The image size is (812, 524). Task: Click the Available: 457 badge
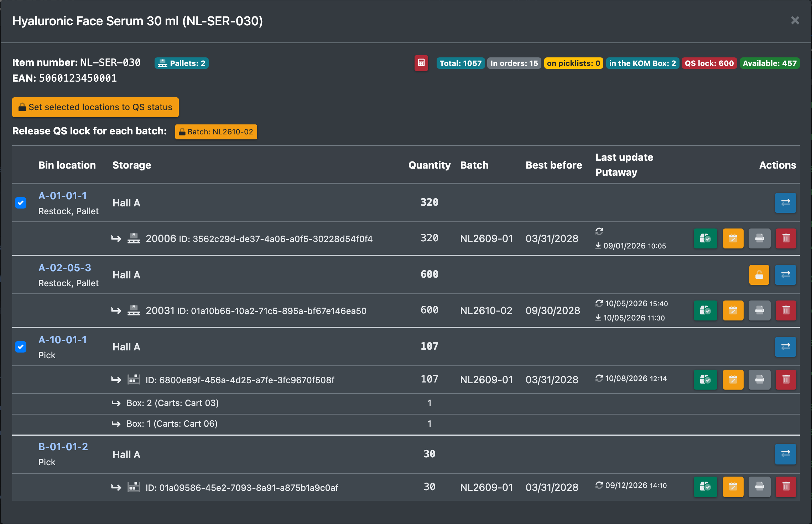pos(770,63)
